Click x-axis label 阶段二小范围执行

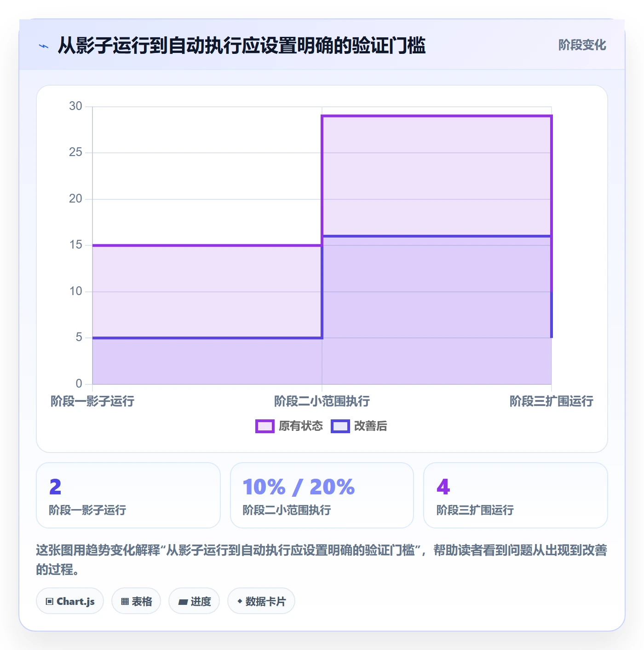click(322, 401)
